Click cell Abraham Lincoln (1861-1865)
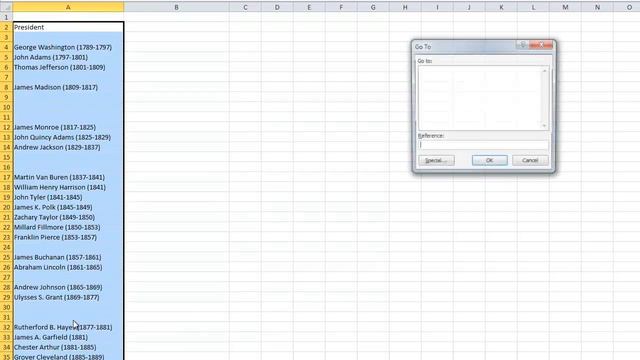The image size is (640, 360). [68, 267]
